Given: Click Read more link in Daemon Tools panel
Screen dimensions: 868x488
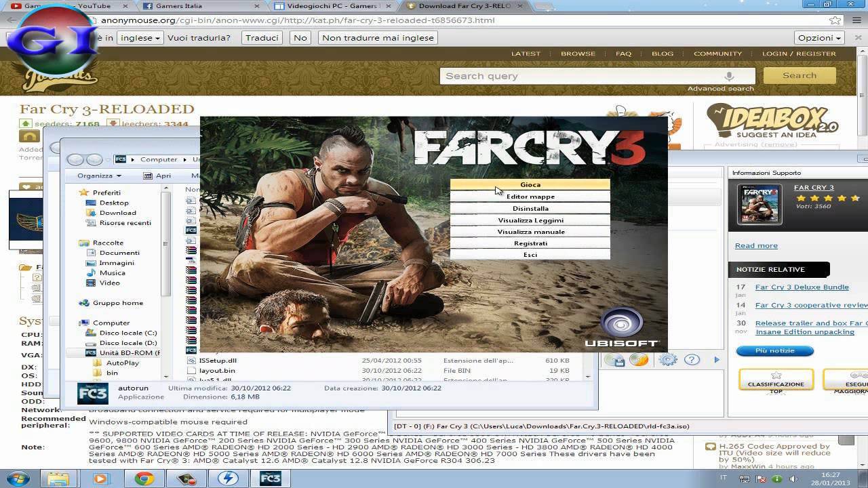Looking at the screenshot, I should click(x=756, y=246).
